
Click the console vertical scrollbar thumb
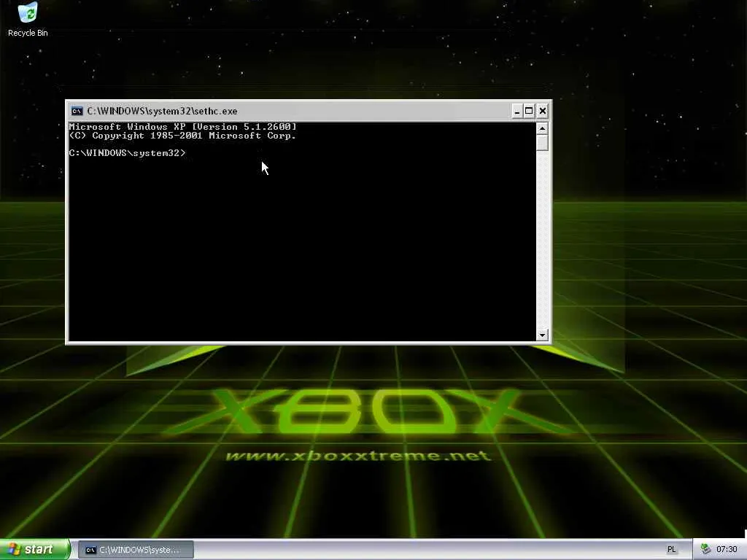point(542,142)
